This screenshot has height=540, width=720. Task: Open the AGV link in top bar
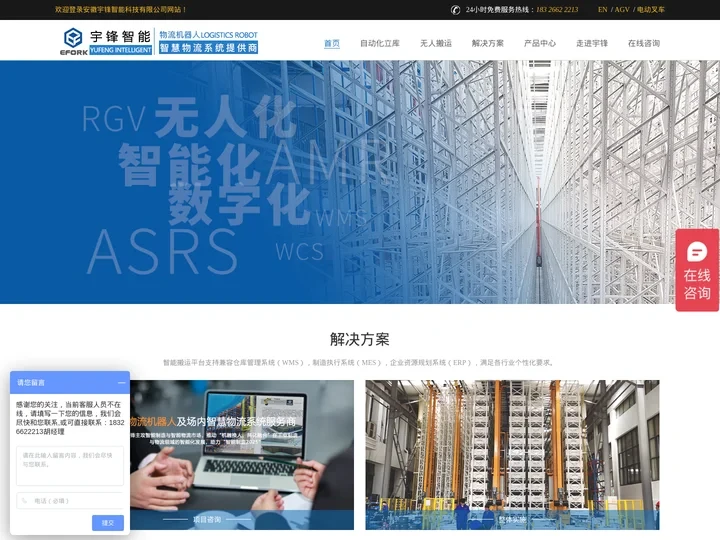(x=622, y=10)
